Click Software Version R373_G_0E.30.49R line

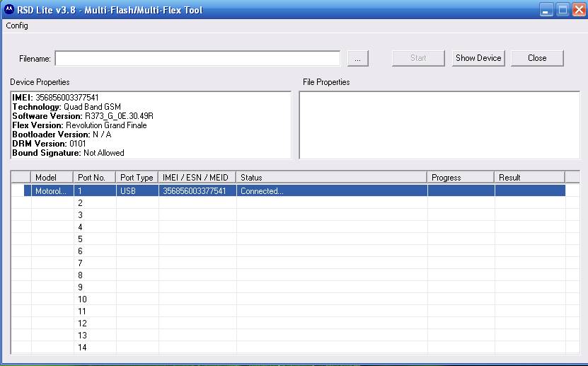point(83,116)
